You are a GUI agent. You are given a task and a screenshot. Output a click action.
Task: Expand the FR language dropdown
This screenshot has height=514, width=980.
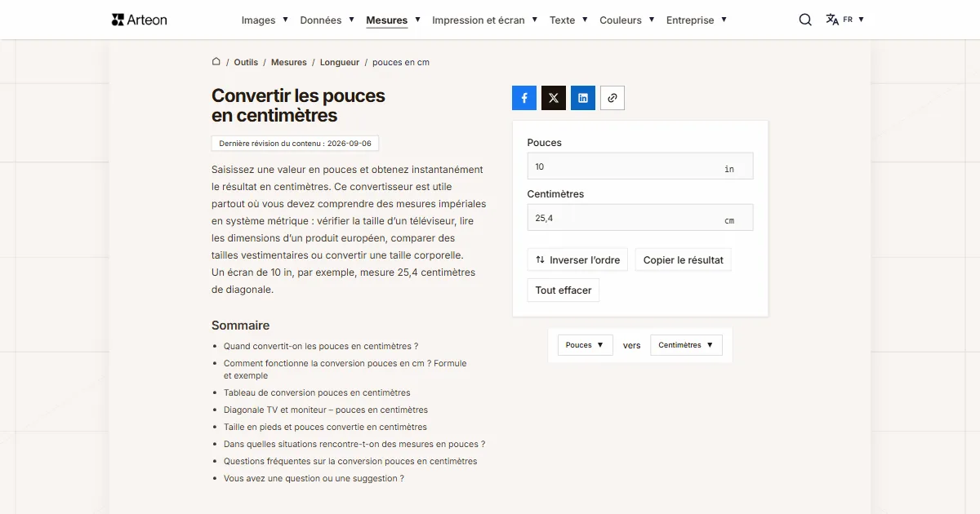click(853, 20)
